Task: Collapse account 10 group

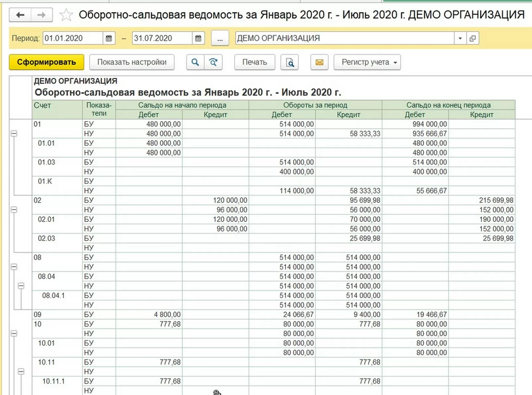Action: coord(14,333)
